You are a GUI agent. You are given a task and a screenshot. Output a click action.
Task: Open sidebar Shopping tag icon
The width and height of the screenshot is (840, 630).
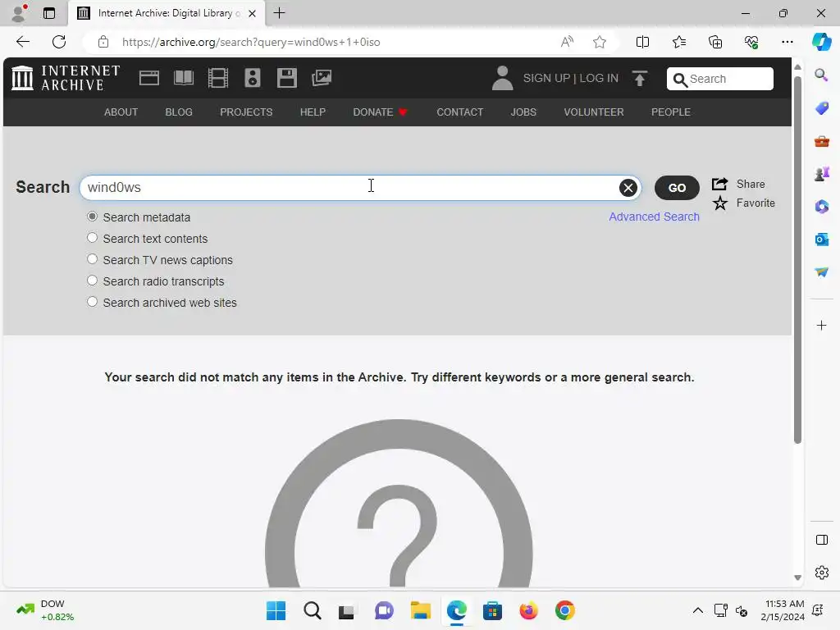click(x=821, y=108)
